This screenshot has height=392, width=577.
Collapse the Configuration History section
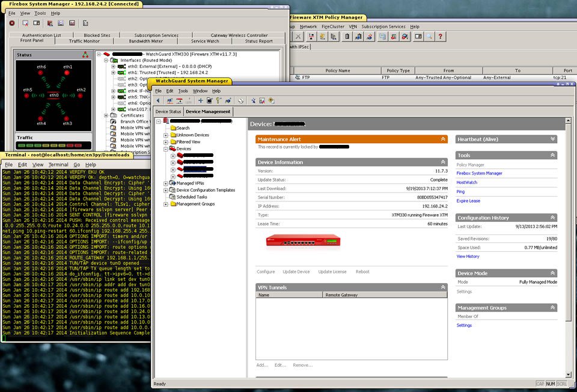point(553,218)
